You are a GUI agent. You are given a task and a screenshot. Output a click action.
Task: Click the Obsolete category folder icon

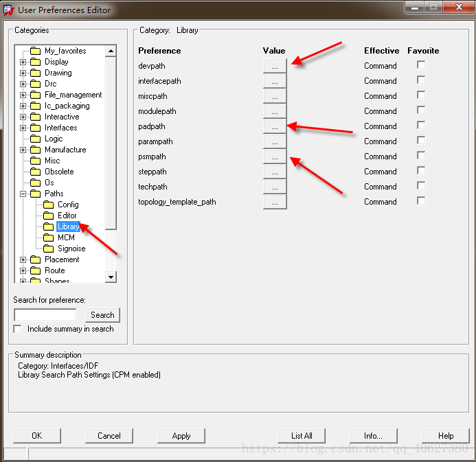click(x=36, y=172)
